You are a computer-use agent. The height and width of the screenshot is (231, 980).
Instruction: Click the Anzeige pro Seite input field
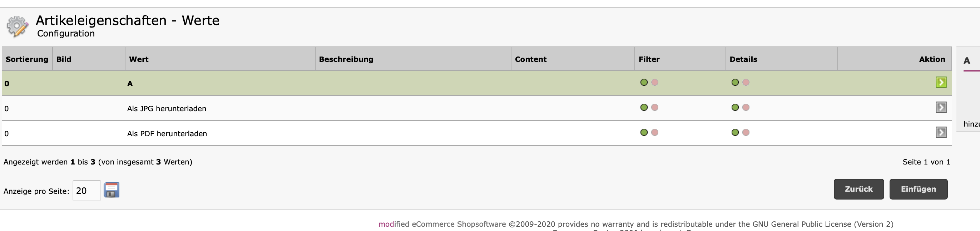coord(86,191)
